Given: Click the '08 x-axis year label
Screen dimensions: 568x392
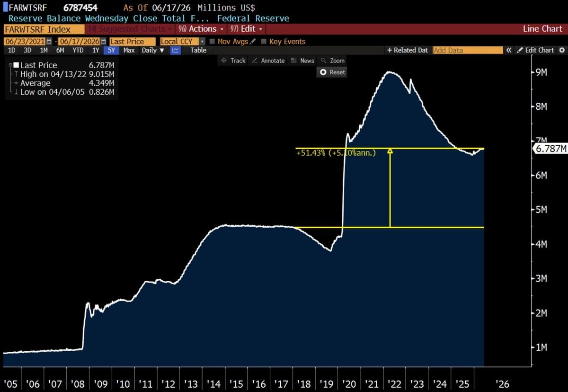Looking at the screenshot, I should tap(78, 383).
